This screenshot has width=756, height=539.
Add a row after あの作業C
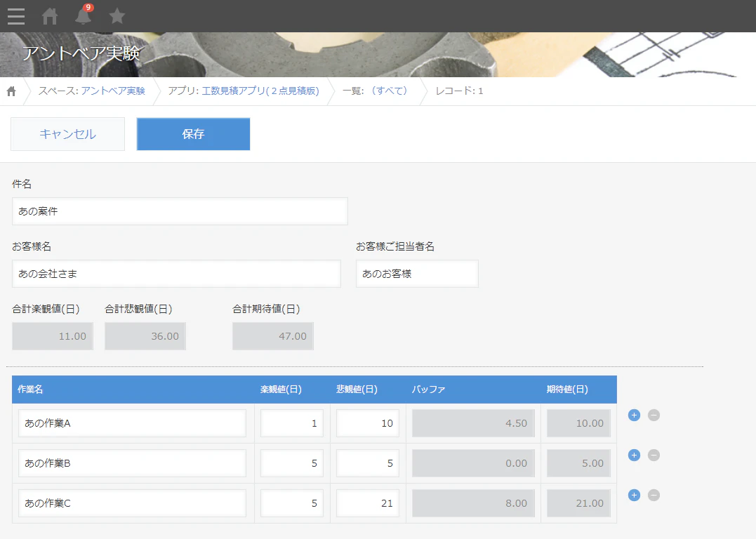(634, 495)
